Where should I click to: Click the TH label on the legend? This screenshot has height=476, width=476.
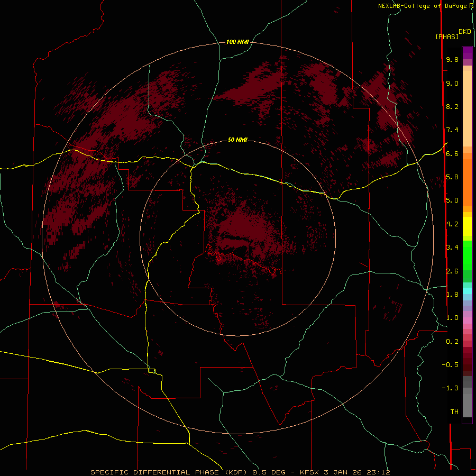[x=454, y=411]
